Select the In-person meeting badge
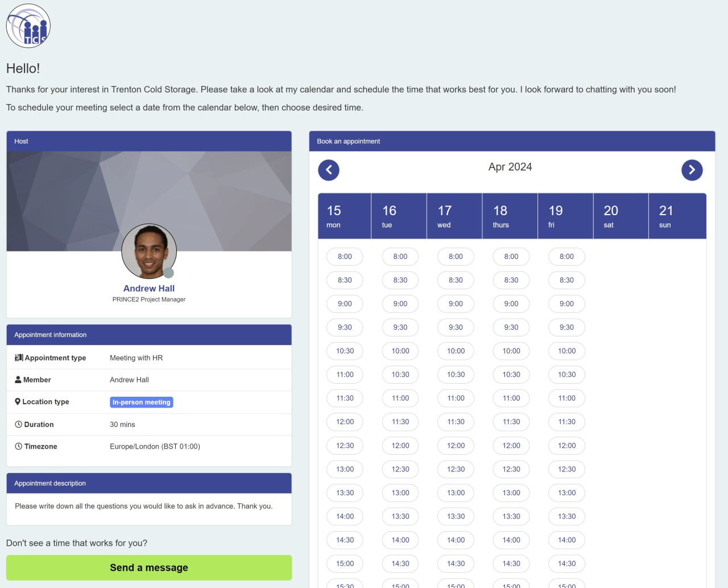Screen dimensions: 728x588 (x=141, y=402)
